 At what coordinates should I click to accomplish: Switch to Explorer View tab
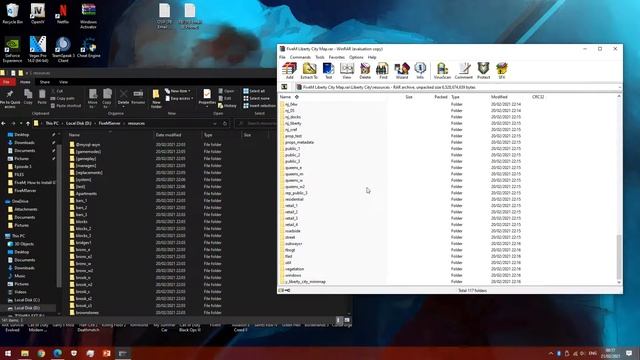coord(63,82)
